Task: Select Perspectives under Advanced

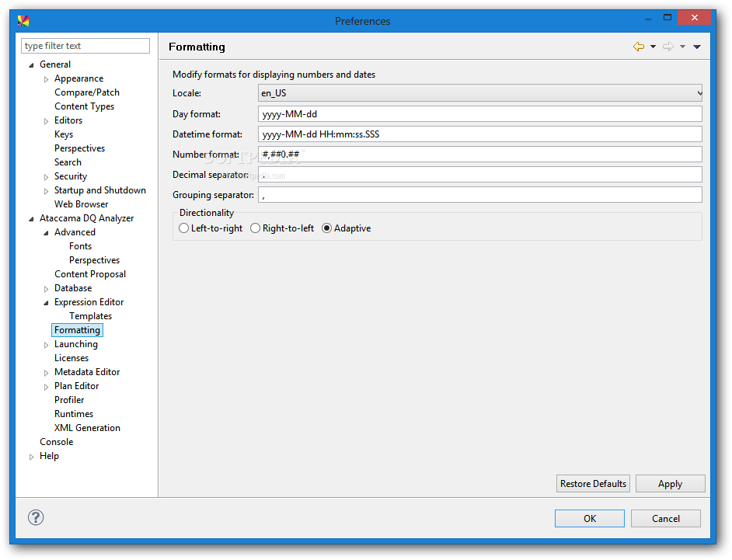Action: [94, 260]
